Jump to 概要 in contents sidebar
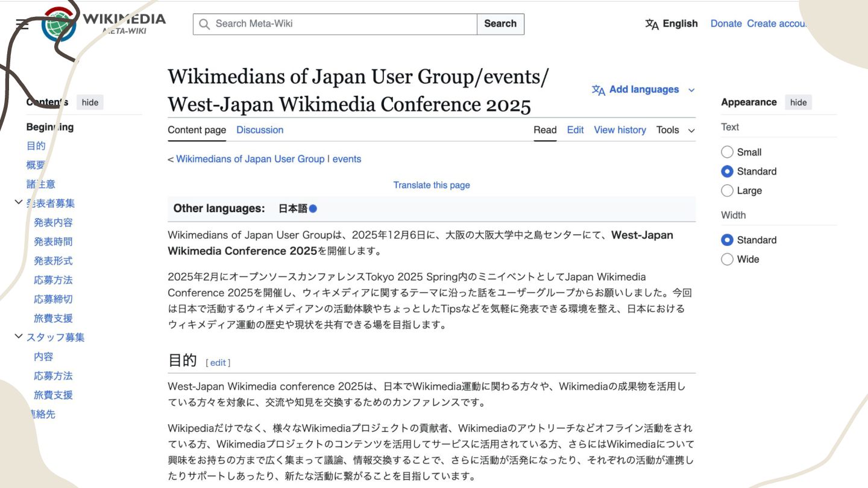The height and width of the screenshot is (488, 868). tap(36, 165)
